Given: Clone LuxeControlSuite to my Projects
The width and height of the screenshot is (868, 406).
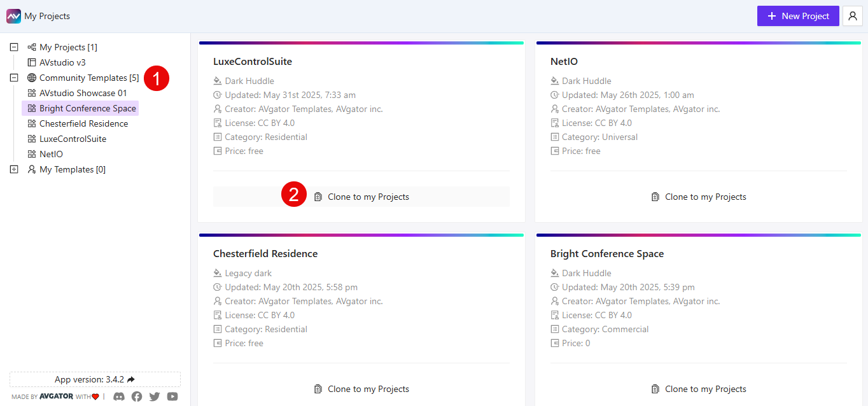Looking at the screenshot, I should click(361, 196).
